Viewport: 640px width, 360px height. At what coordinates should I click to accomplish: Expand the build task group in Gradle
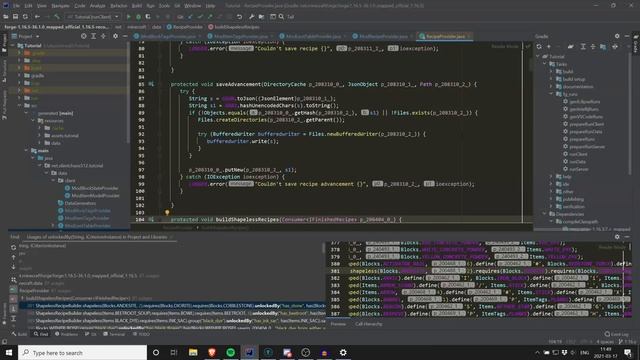551,72
